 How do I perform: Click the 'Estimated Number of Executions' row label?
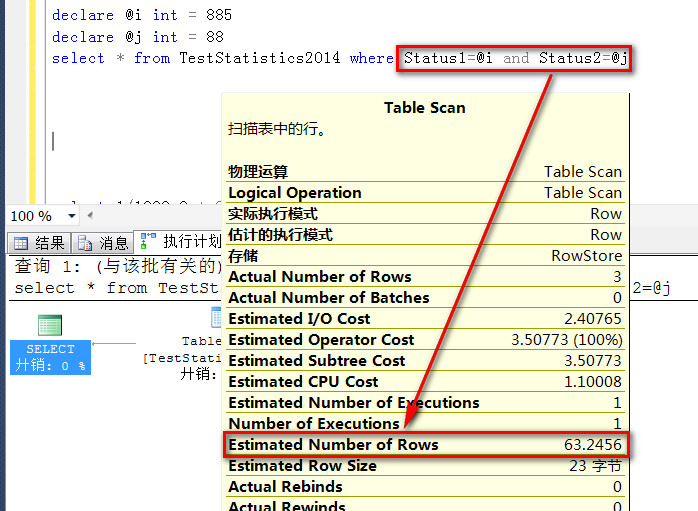click(x=354, y=402)
